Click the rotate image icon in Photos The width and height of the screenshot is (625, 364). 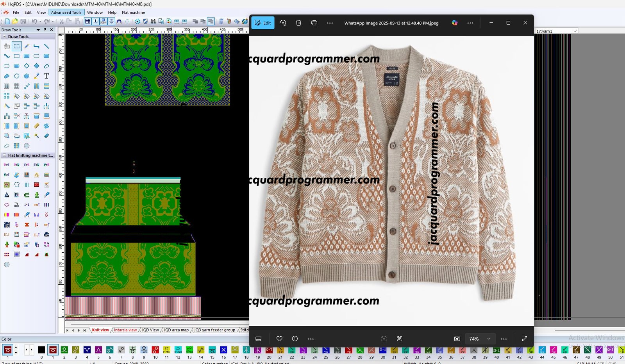[283, 23]
